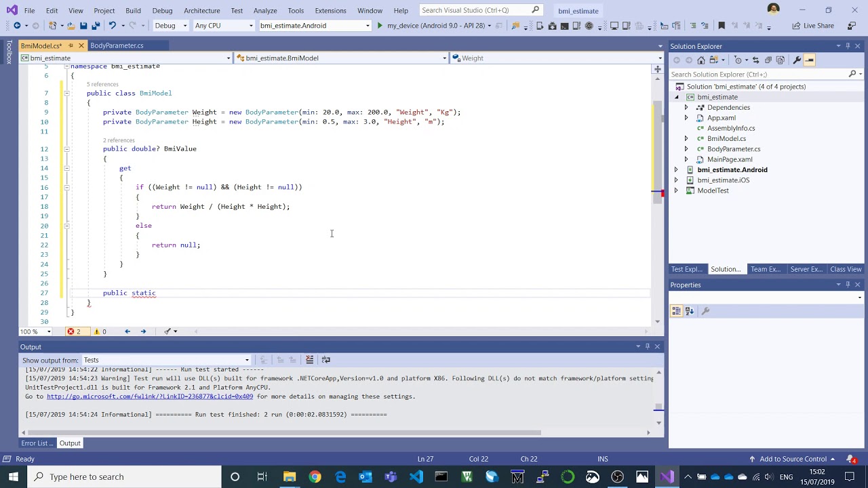This screenshot has height=488, width=868.
Task: Clear all text in the Output window
Action: pos(309,360)
